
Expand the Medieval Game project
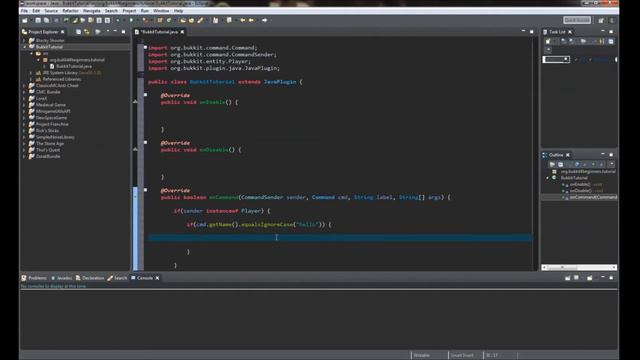(24, 105)
